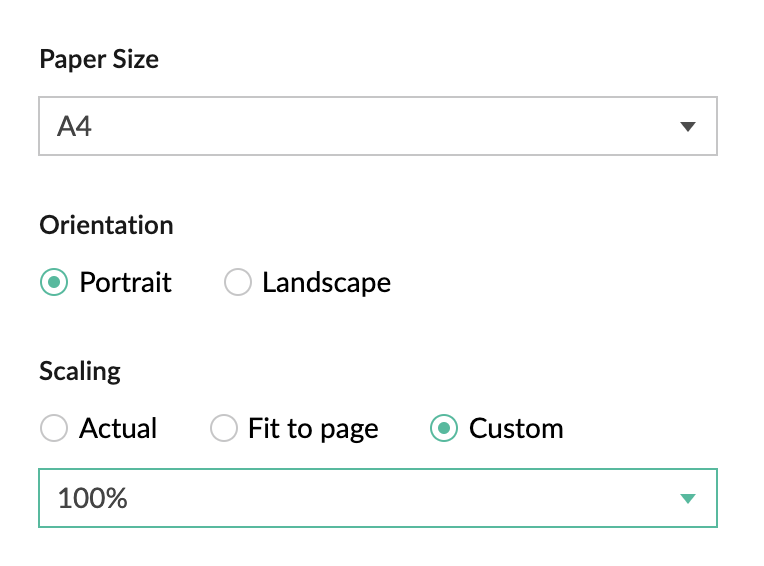The width and height of the screenshot is (764, 566).
Task: Select the Actual scaling radio button
Action: pyautogui.click(x=53, y=429)
